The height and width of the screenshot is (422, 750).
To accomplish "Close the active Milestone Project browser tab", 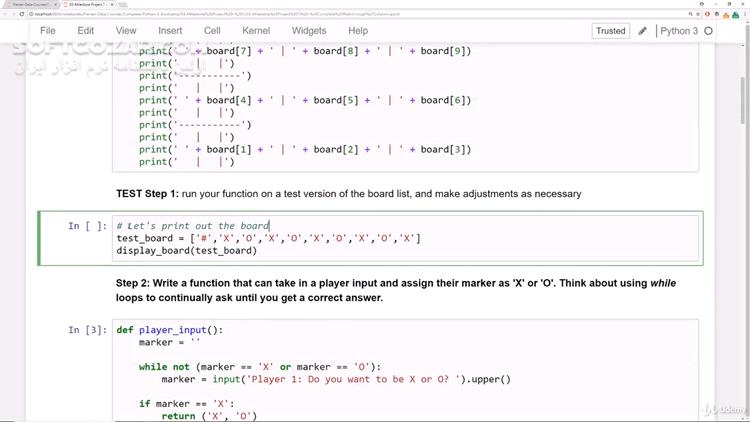I will 112,4.
